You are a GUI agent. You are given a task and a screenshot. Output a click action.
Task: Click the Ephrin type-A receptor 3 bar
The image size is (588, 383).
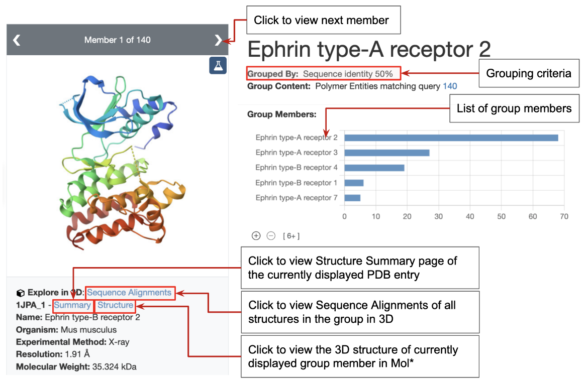pyautogui.click(x=386, y=153)
